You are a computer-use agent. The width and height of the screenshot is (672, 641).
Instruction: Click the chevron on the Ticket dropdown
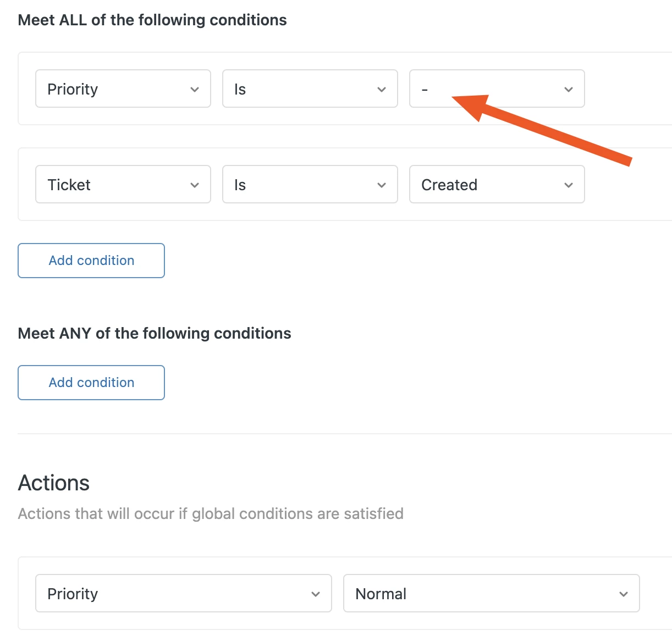[195, 185]
